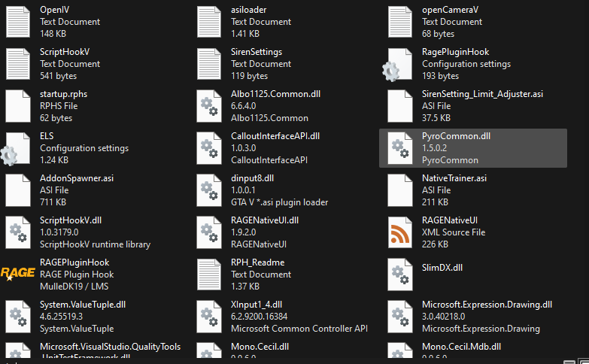Click the ELS configuration settings icon
Image resolution: width=589 pixels, height=364 pixels.
[15, 149]
